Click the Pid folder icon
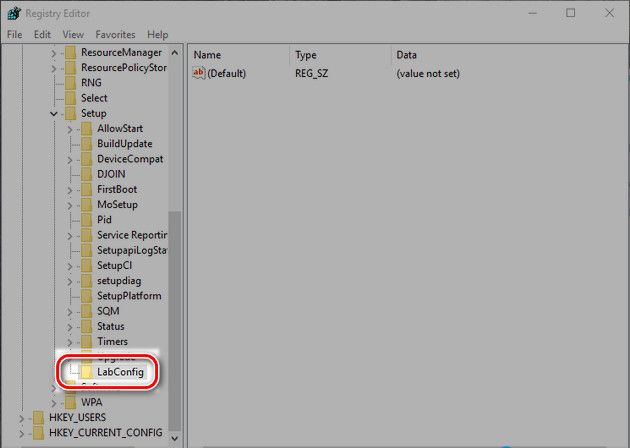Image resolution: width=630 pixels, height=448 pixels. point(87,220)
